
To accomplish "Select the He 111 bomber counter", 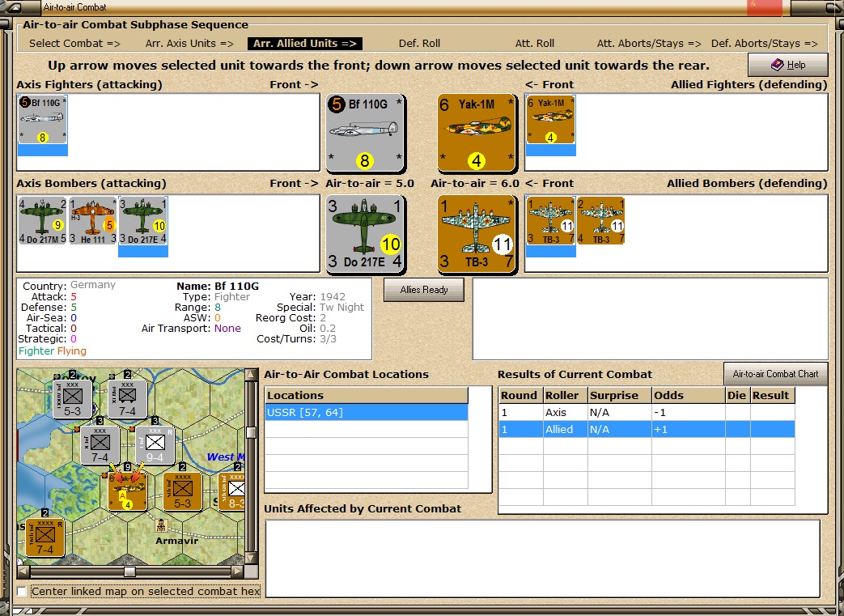I will [x=92, y=221].
